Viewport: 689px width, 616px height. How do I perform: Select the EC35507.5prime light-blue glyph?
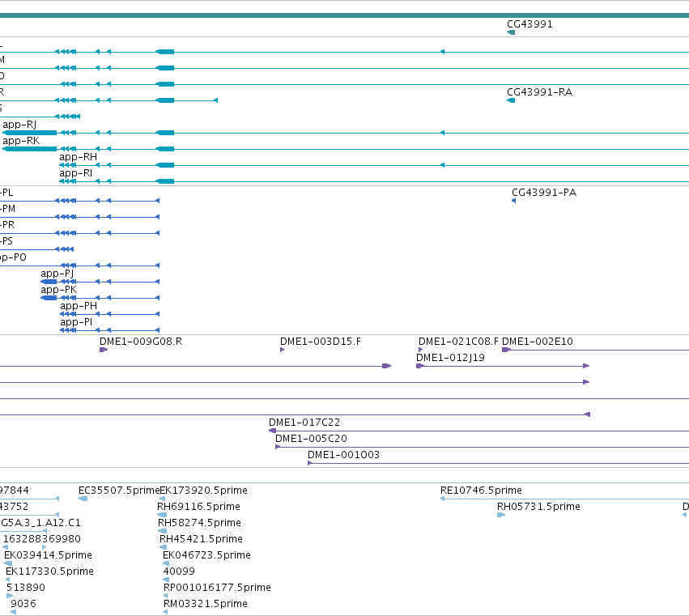(x=83, y=499)
